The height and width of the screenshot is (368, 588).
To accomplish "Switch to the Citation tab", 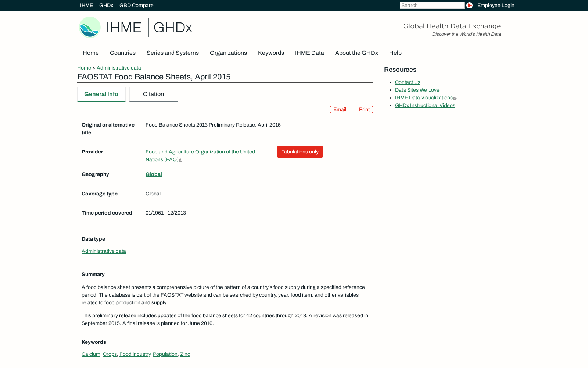I will [154, 94].
